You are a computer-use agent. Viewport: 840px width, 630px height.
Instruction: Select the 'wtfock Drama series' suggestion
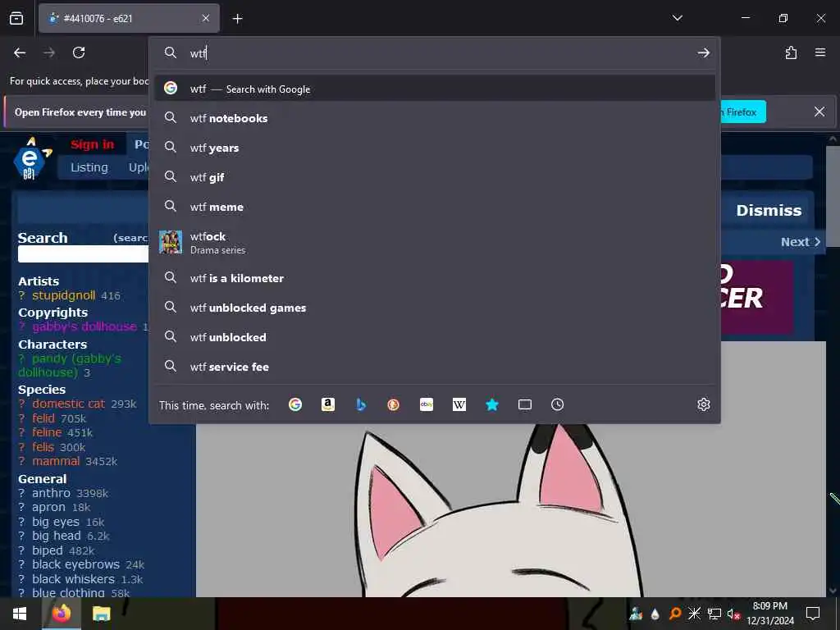[x=435, y=242]
